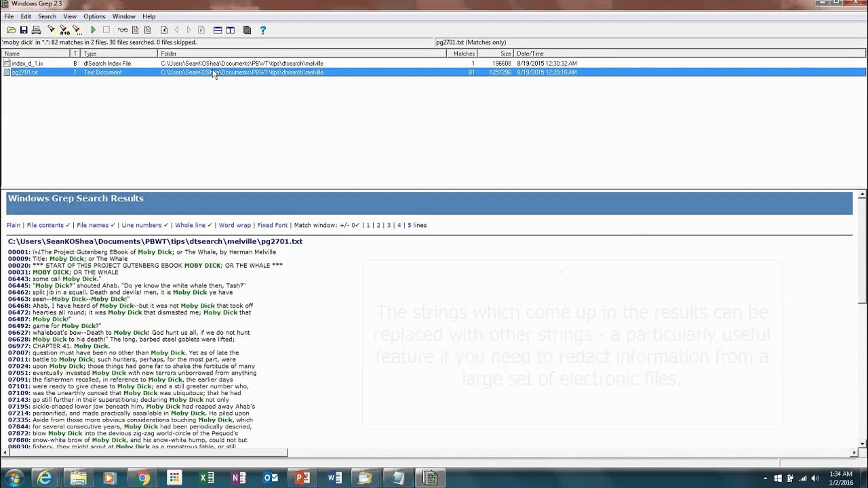Viewport: 868px width, 488px height.
Task: Sort by the Type column header
Action: (x=119, y=54)
